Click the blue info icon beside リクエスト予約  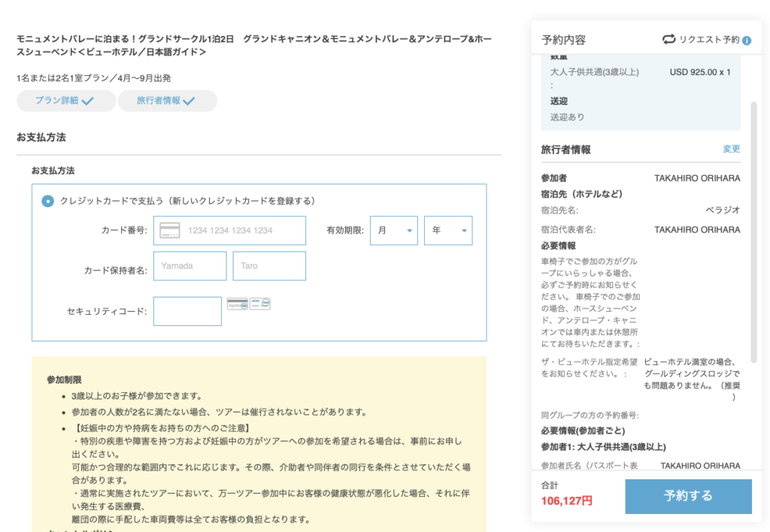(747, 40)
